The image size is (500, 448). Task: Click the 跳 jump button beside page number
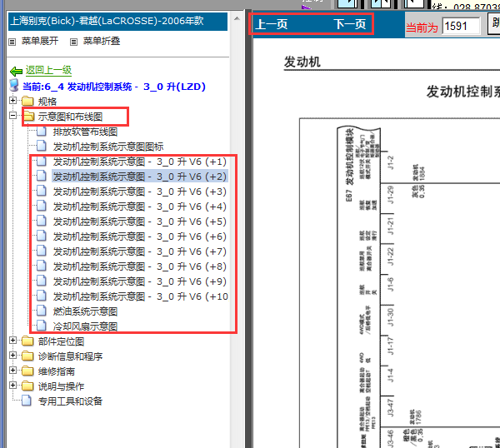click(494, 25)
